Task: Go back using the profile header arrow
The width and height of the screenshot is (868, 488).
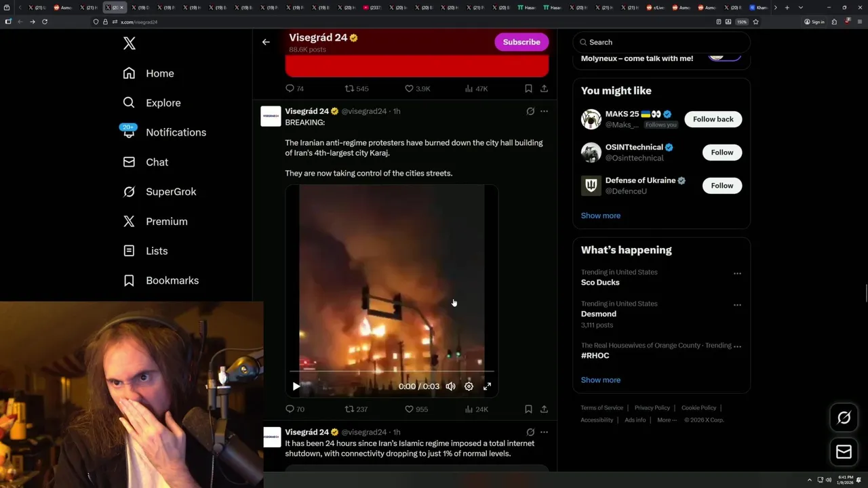Action: (x=266, y=42)
